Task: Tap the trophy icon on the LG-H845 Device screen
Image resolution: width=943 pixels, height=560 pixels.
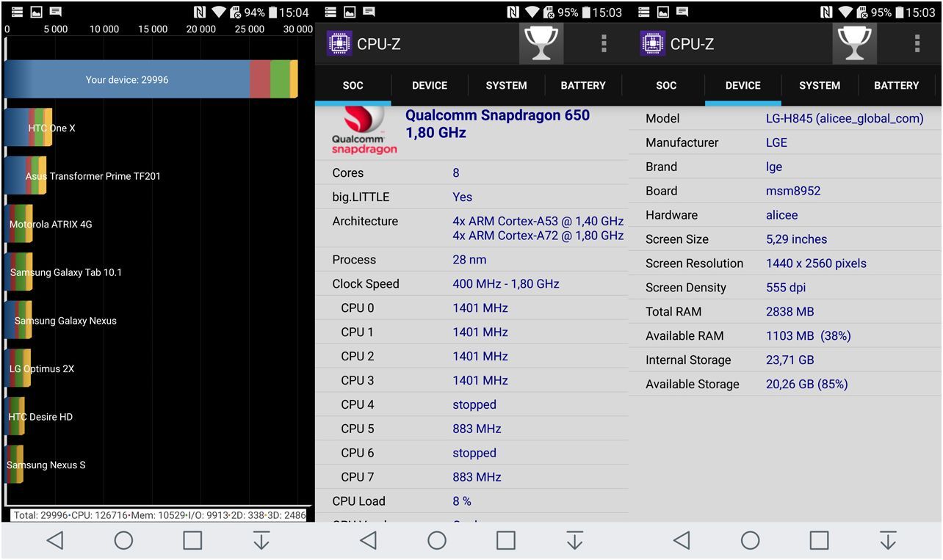Action: pyautogui.click(x=854, y=44)
